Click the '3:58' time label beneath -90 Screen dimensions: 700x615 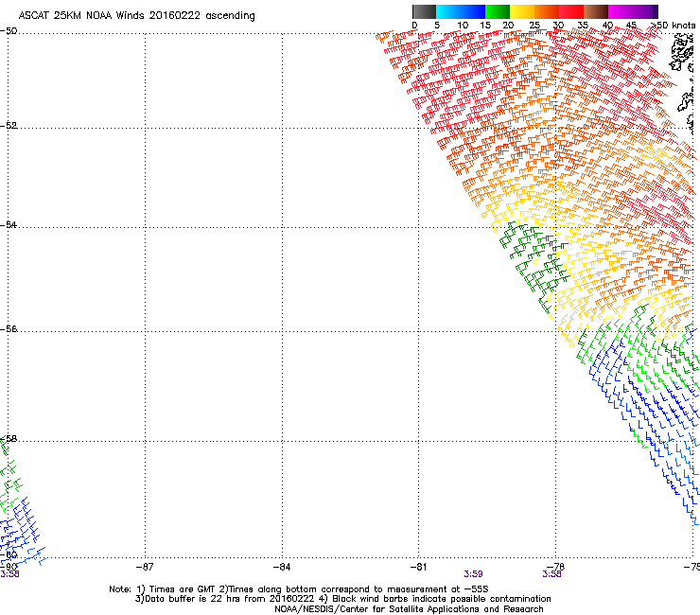(x=9, y=574)
